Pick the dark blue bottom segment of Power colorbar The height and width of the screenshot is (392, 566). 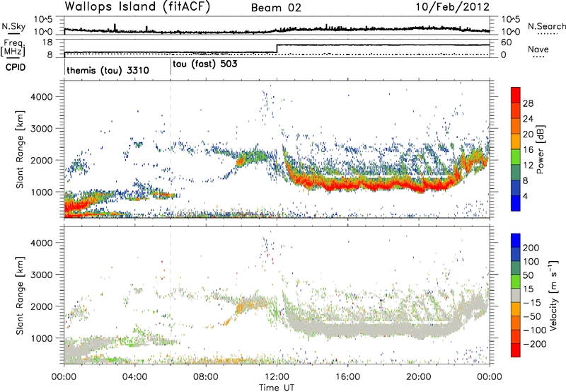[x=516, y=203]
